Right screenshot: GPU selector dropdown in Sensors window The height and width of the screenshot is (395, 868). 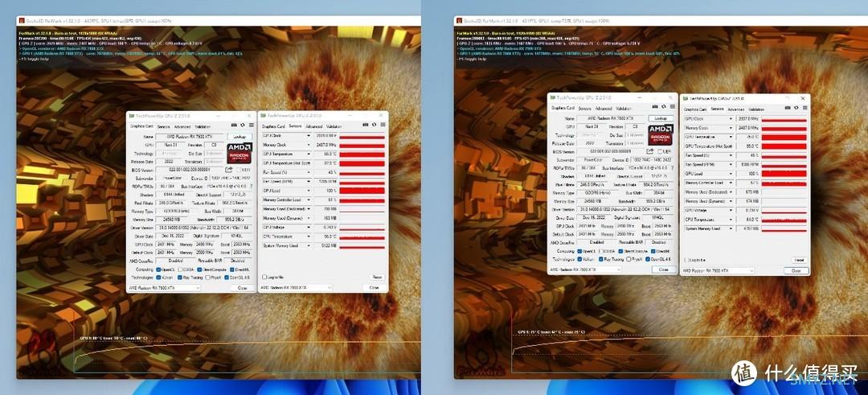coord(718,270)
